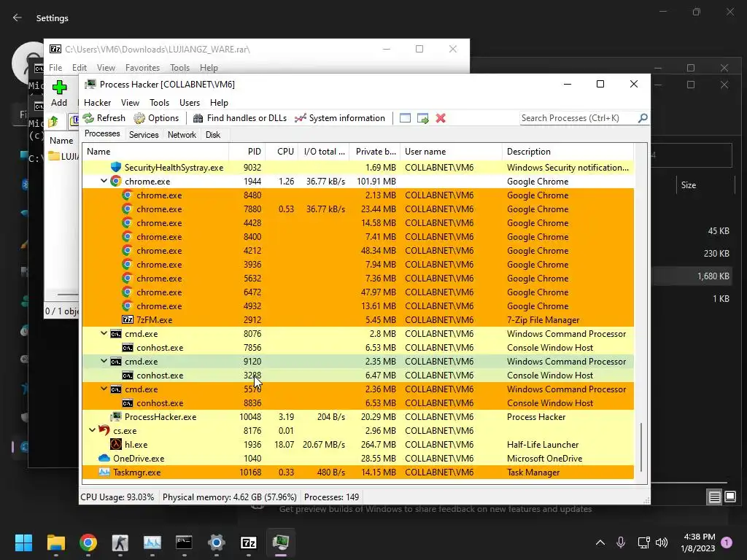747x560 pixels.
Task: Collapse the parent chrome.exe tree (PID 1944)
Action: coord(104,181)
